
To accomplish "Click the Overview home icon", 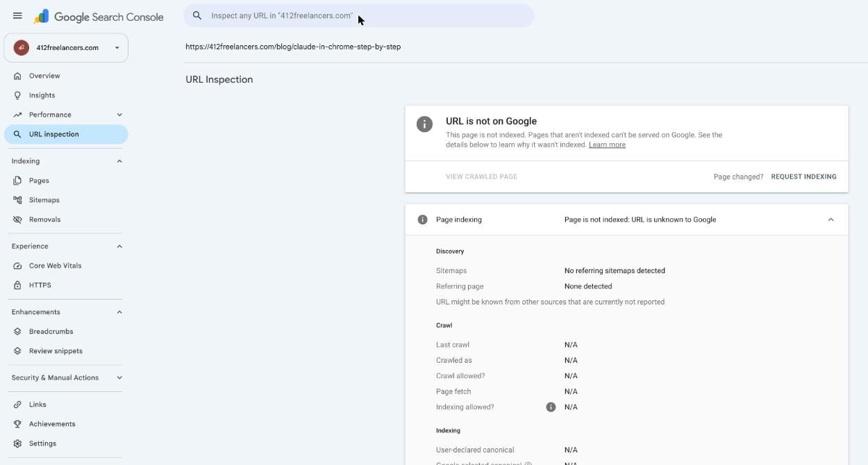I will tap(17, 76).
